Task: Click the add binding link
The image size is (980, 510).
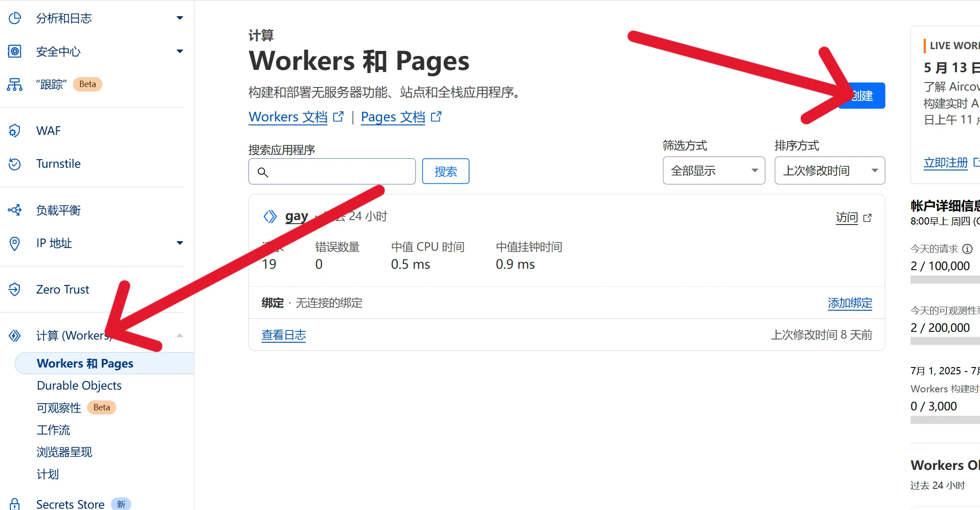Action: (x=850, y=303)
